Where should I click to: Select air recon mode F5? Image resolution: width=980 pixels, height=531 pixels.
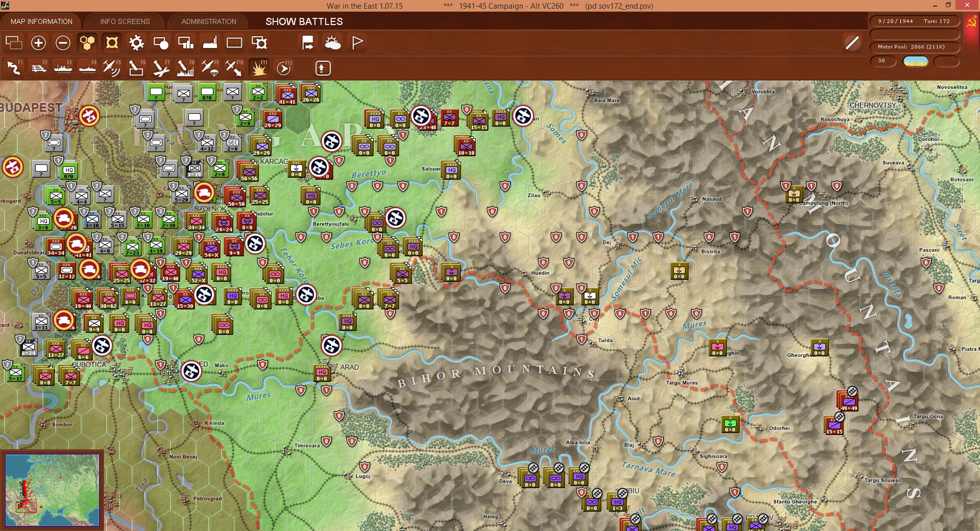coord(112,68)
